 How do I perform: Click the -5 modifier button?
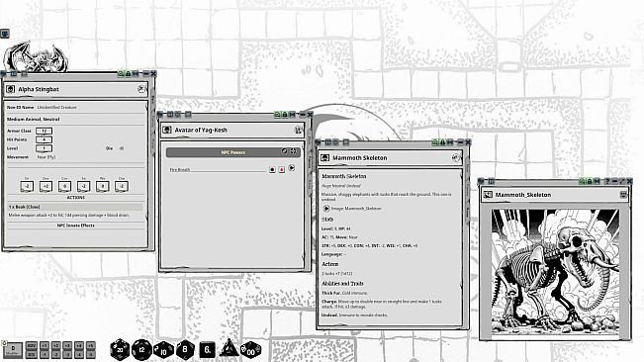(91, 354)
